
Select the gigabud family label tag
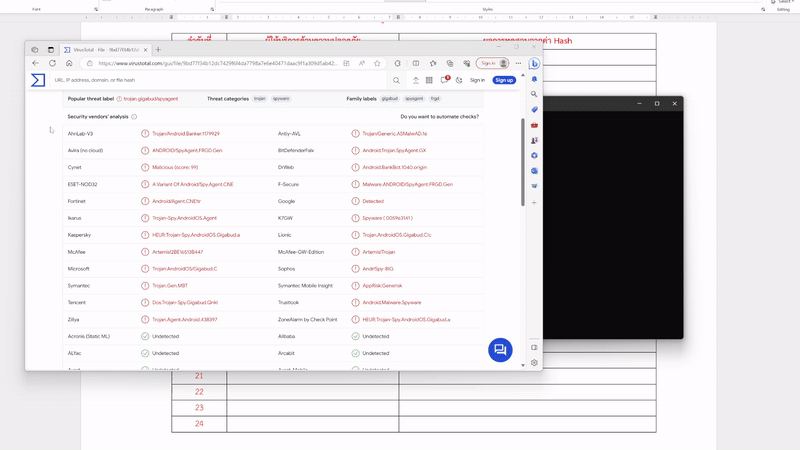coord(390,98)
